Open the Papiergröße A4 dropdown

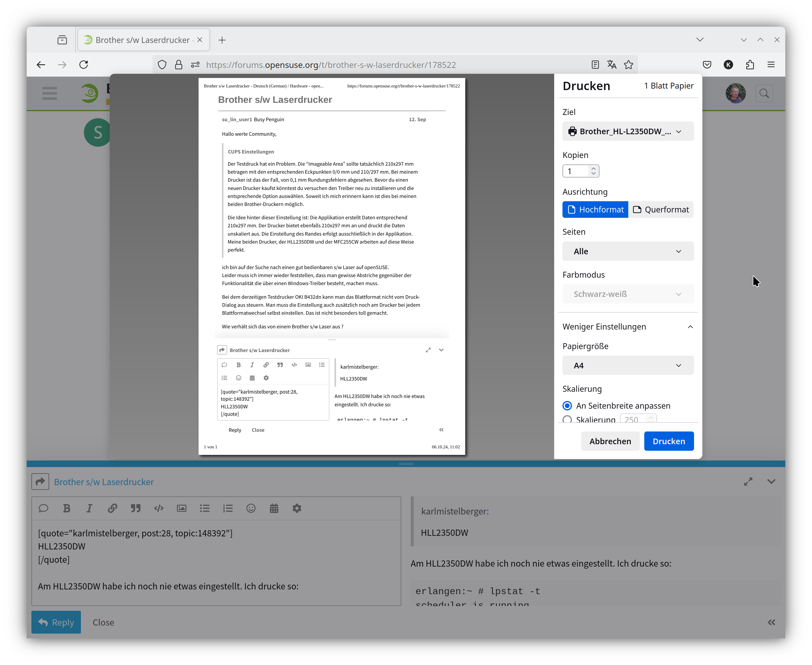pyautogui.click(x=628, y=365)
